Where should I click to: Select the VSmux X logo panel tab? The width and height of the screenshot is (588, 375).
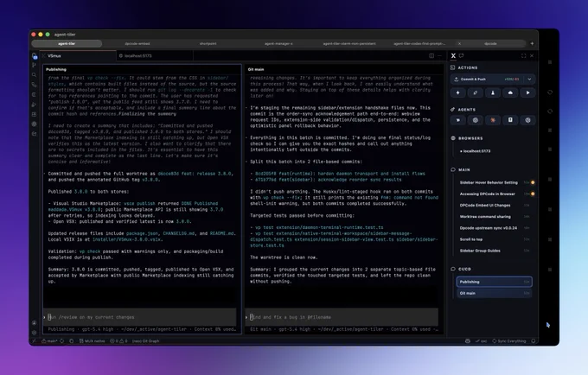[x=453, y=56]
